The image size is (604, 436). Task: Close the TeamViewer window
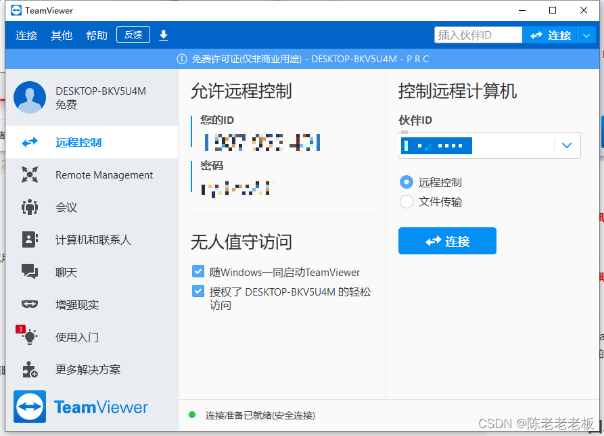click(x=584, y=10)
